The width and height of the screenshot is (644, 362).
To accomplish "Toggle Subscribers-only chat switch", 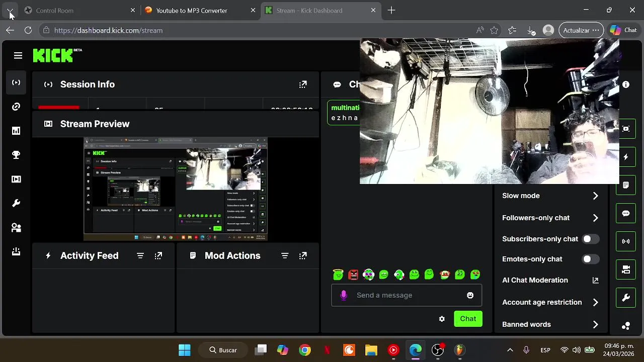I will click(x=591, y=239).
